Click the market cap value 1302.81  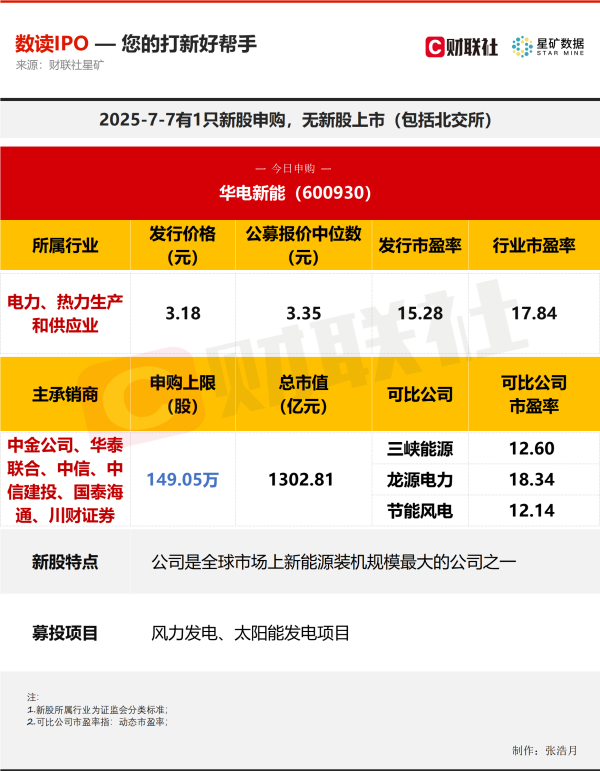tap(301, 479)
